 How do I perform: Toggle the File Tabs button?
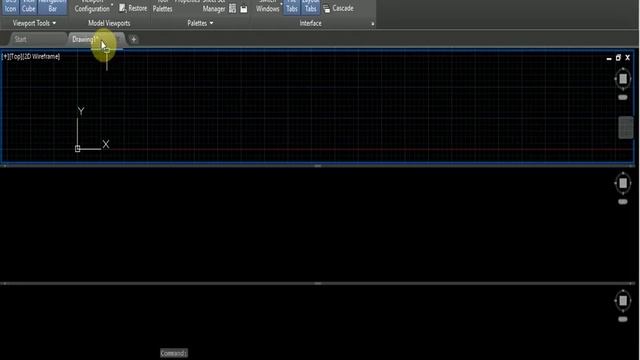tap(291, 7)
